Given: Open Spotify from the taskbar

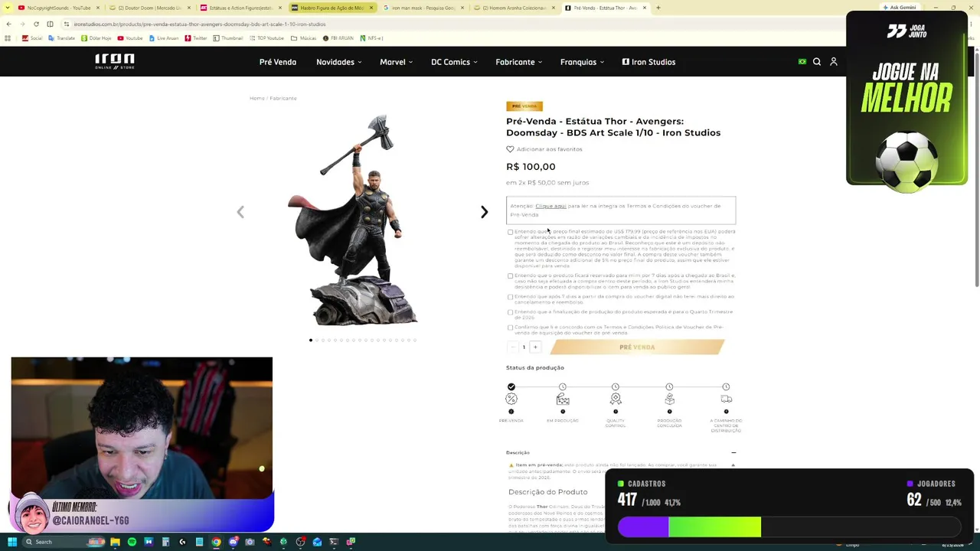Looking at the screenshot, I should coord(132,542).
